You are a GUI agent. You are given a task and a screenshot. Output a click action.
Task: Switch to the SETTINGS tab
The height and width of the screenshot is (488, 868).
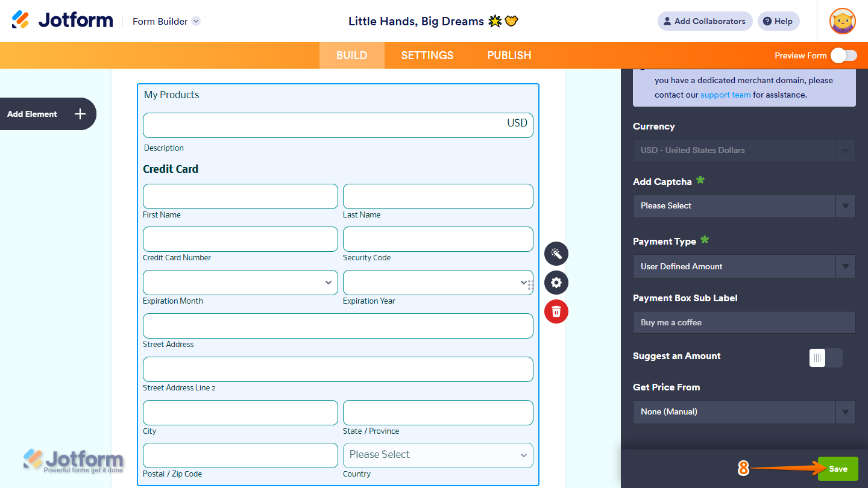pyautogui.click(x=427, y=55)
